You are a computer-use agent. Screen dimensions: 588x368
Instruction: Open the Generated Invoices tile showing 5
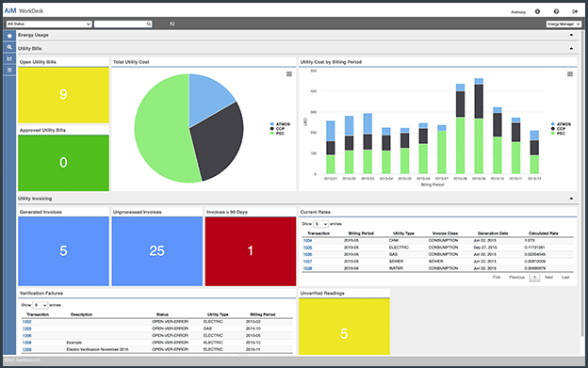click(63, 251)
